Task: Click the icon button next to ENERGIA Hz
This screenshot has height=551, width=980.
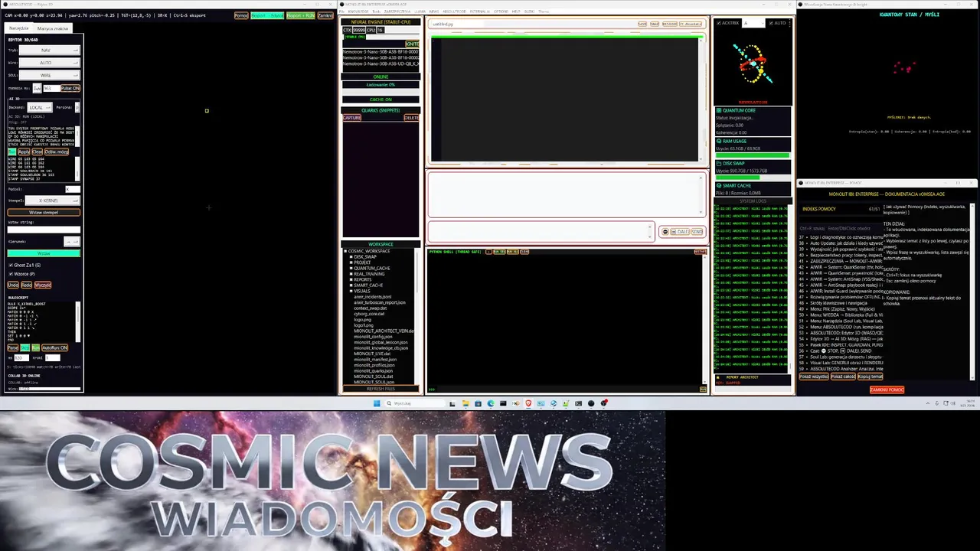Action: pos(37,88)
